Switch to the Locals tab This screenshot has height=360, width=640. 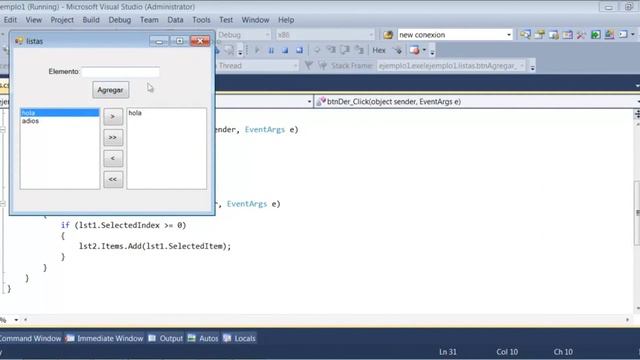(240, 338)
